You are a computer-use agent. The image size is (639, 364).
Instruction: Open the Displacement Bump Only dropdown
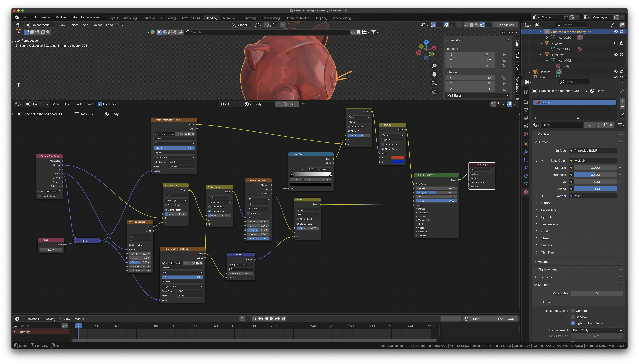pos(597,330)
